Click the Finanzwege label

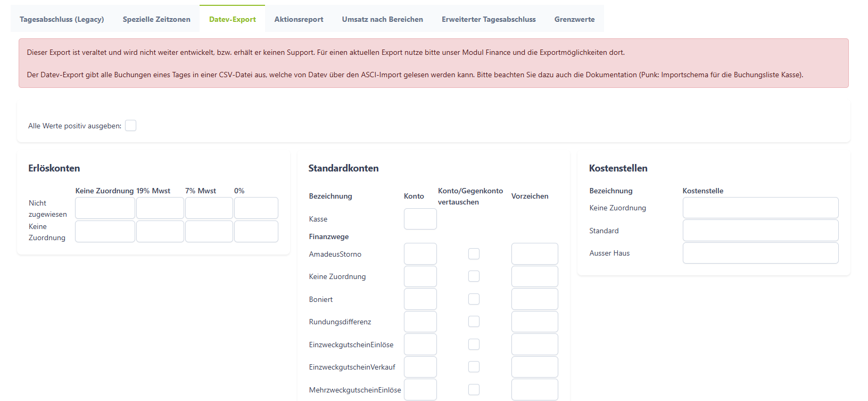329,236
